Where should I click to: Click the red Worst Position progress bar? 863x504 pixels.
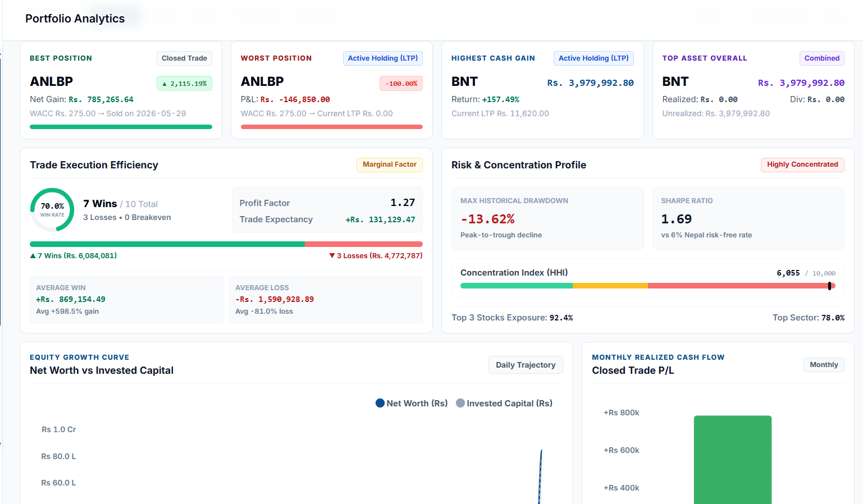click(332, 127)
